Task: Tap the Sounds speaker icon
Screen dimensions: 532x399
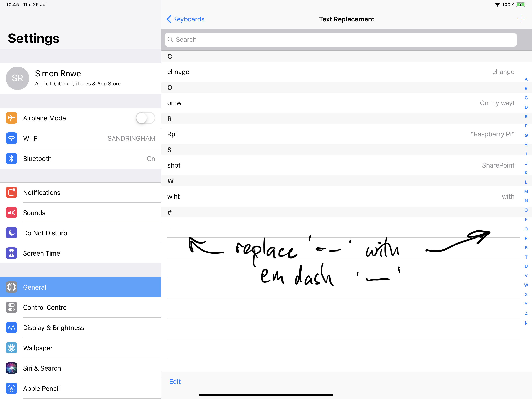Action: pyautogui.click(x=11, y=213)
